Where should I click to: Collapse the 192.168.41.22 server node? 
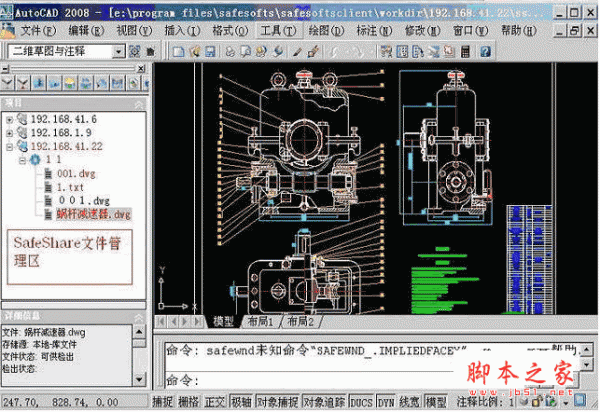point(10,147)
